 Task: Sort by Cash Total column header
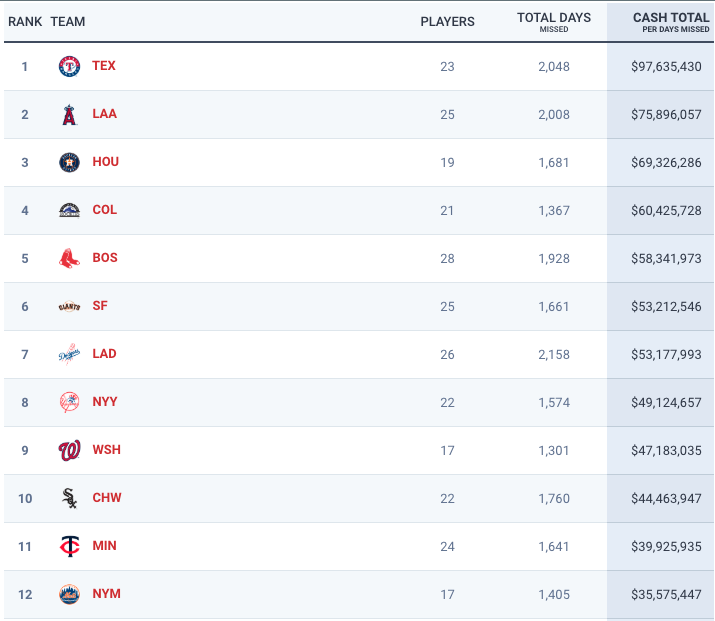pyautogui.click(x=670, y=18)
